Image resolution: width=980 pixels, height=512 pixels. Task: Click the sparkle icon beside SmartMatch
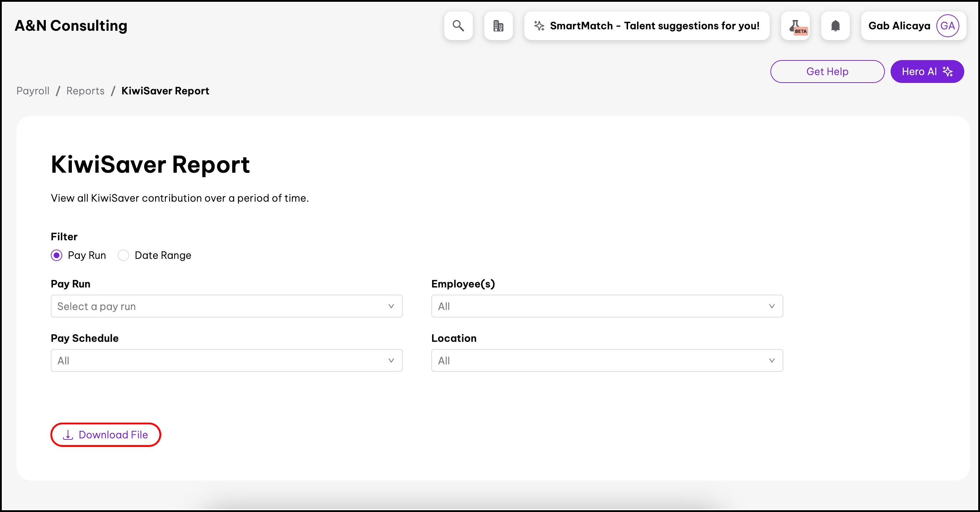click(x=539, y=25)
